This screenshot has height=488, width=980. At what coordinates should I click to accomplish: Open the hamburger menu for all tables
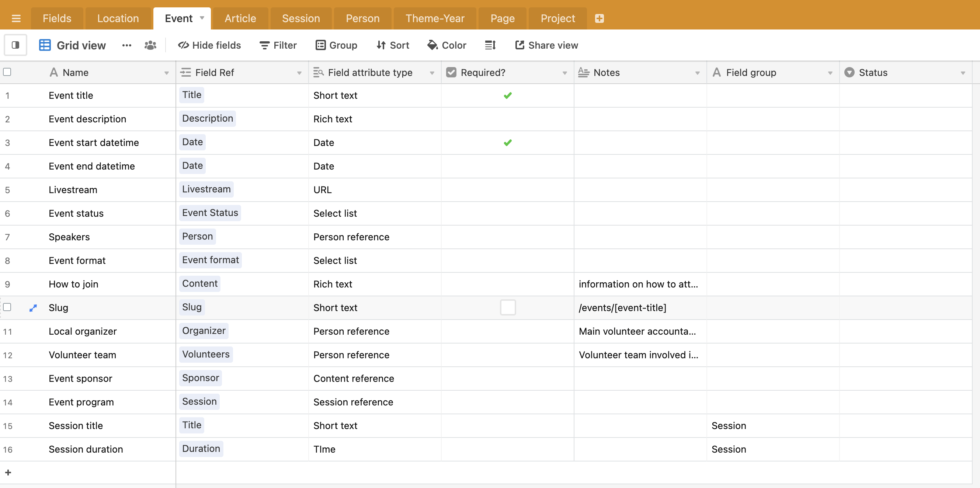pos(16,18)
